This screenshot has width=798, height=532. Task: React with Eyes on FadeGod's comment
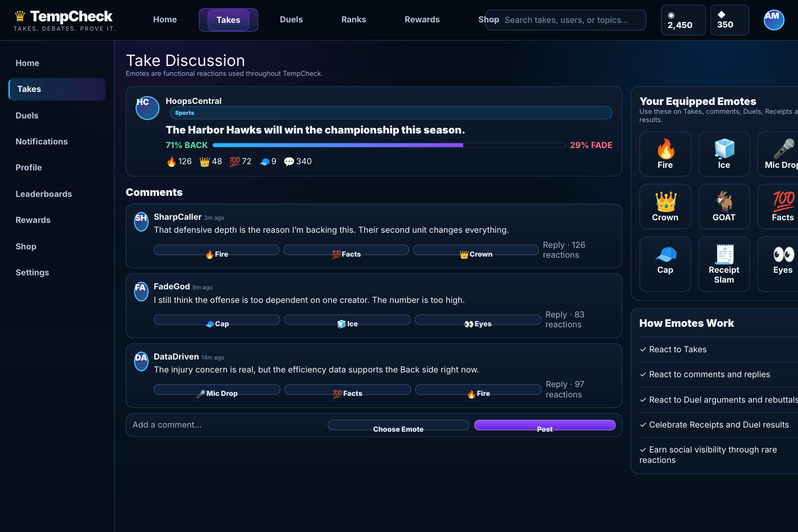pos(478,320)
